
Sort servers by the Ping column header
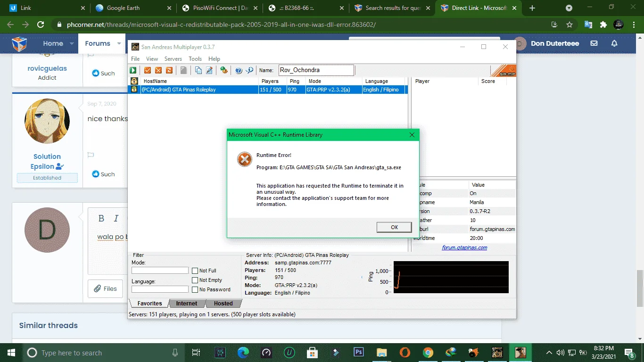pos(297,81)
